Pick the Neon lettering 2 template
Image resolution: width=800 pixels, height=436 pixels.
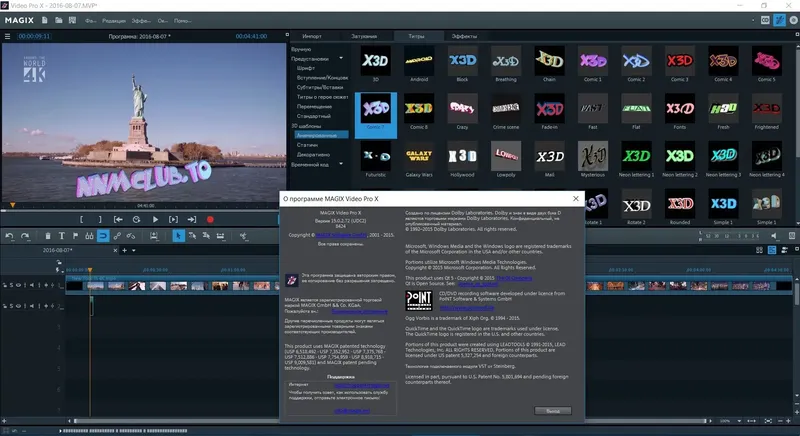pos(680,160)
